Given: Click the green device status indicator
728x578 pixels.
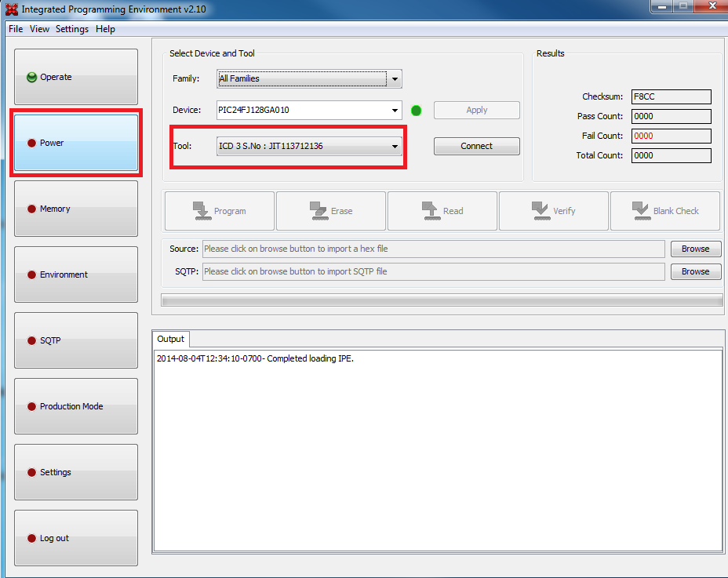Looking at the screenshot, I should [416, 111].
